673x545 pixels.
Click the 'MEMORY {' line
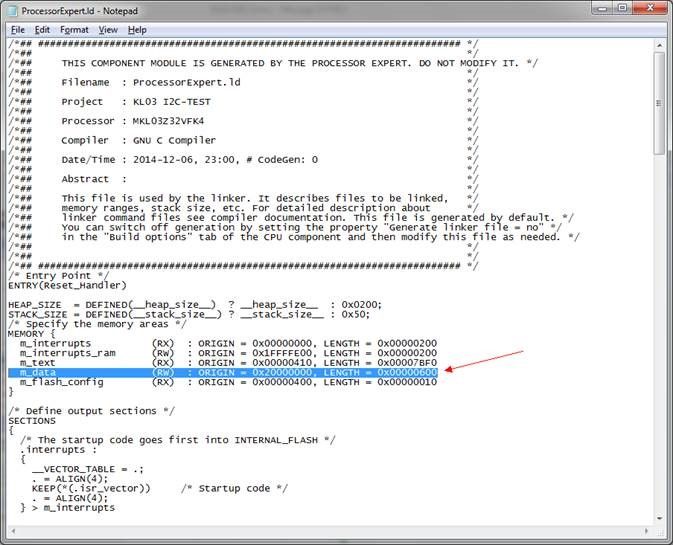[x=32, y=333]
